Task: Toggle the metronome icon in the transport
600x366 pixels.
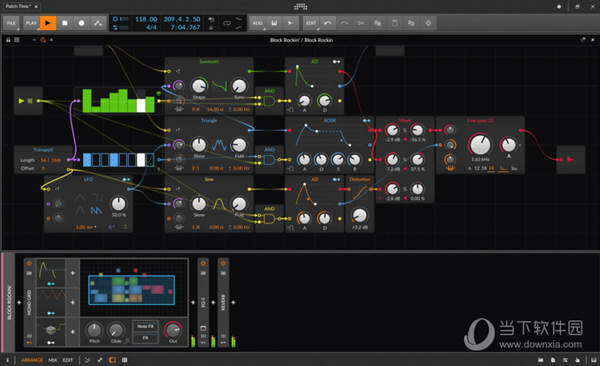Action: [211, 28]
